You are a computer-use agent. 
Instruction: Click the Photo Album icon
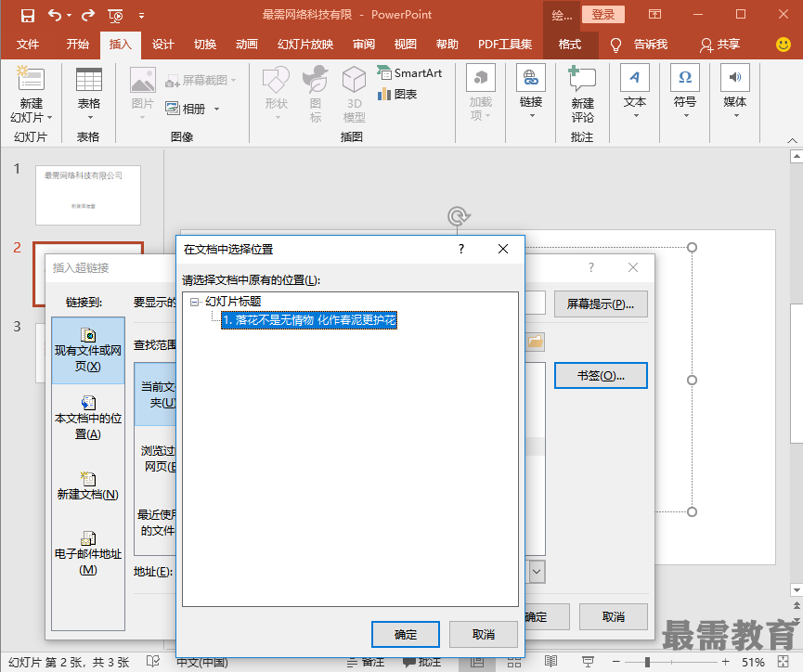pos(173,109)
